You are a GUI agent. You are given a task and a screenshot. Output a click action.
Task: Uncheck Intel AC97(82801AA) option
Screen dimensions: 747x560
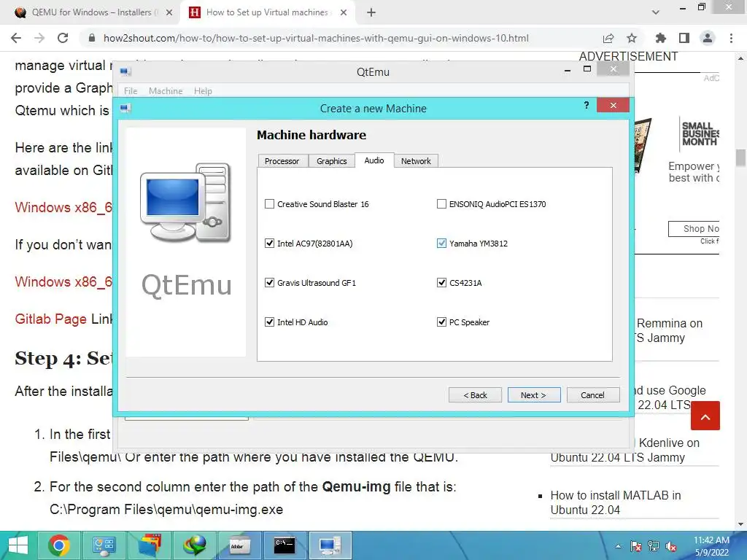point(270,244)
